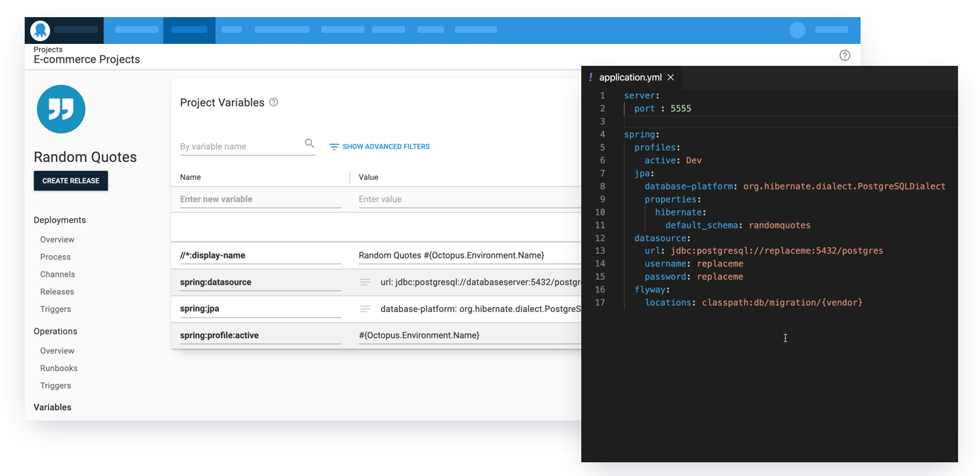
Task: Click the CREATE RELEASE button
Action: [71, 180]
